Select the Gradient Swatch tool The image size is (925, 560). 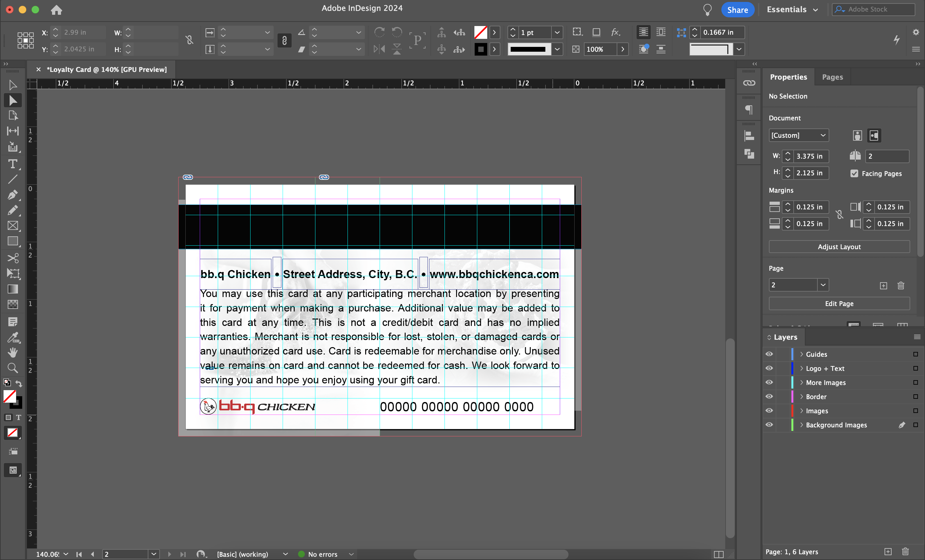click(x=13, y=289)
